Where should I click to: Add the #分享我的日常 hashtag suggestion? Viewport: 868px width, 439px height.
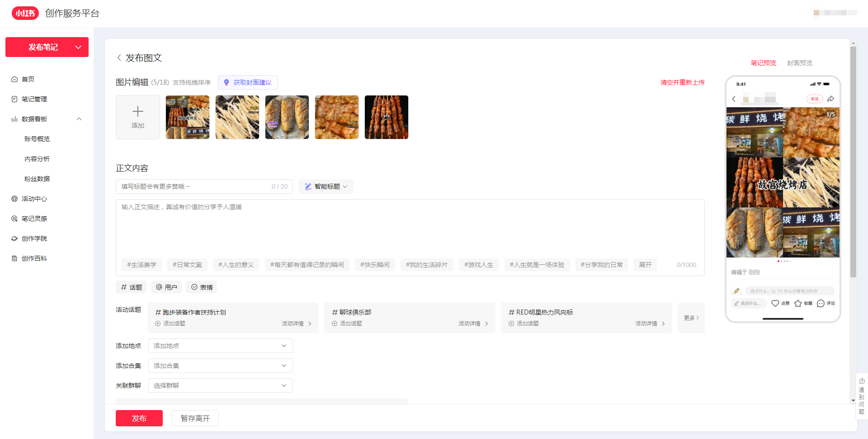click(x=601, y=265)
